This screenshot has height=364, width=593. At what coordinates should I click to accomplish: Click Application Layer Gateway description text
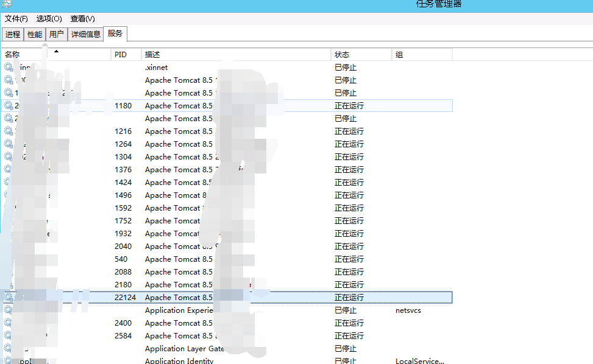click(x=185, y=349)
